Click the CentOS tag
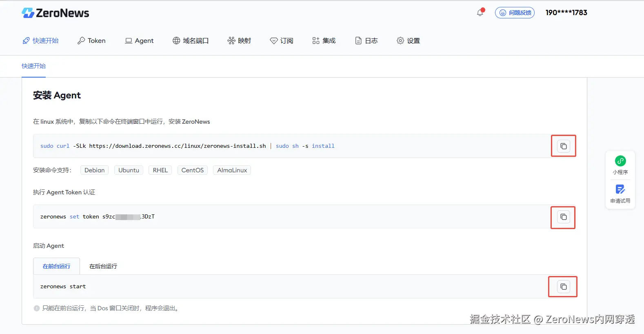644x334 pixels. point(193,170)
